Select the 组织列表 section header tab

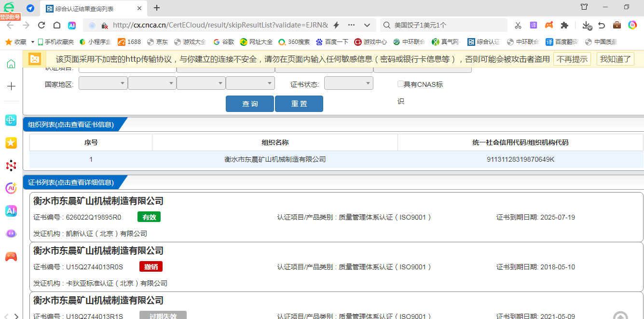[71, 125]
